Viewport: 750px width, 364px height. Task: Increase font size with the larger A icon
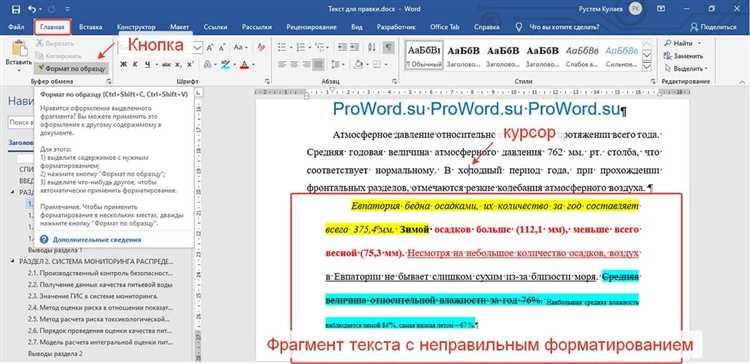tap(210, 47)
